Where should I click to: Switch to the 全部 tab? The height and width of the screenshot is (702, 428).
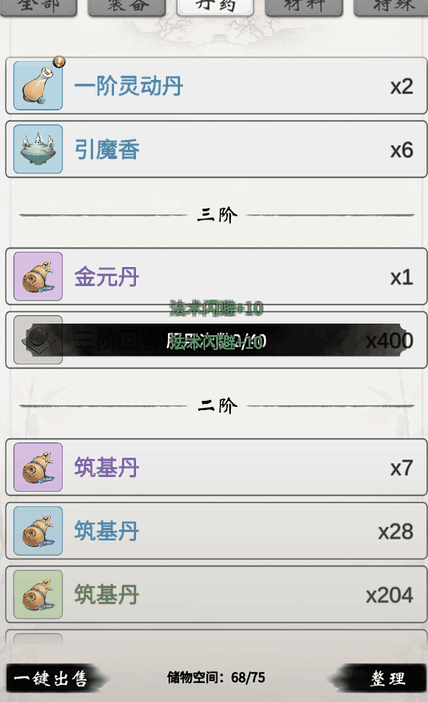39,7
